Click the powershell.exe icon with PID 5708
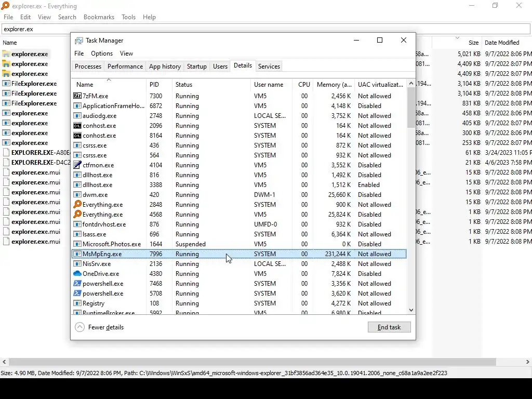 [x=77, y=293]
